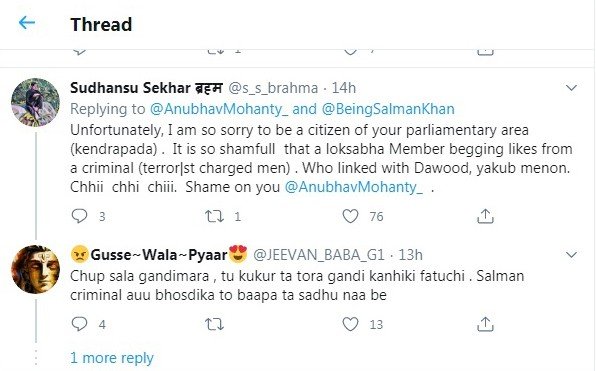Open options chevron on Gusse~Wala~Pyaar's tweet
The image size is (596, 371).
(x=571, y=255)
